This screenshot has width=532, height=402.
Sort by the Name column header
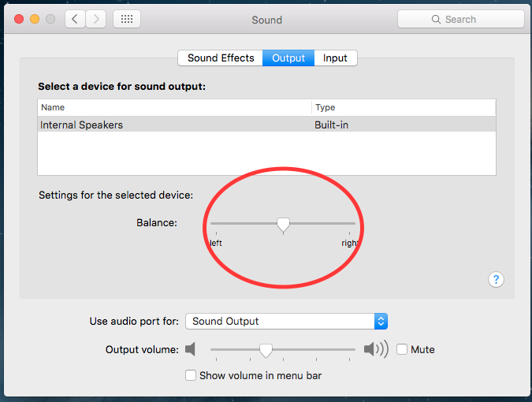tap(173, 107)
